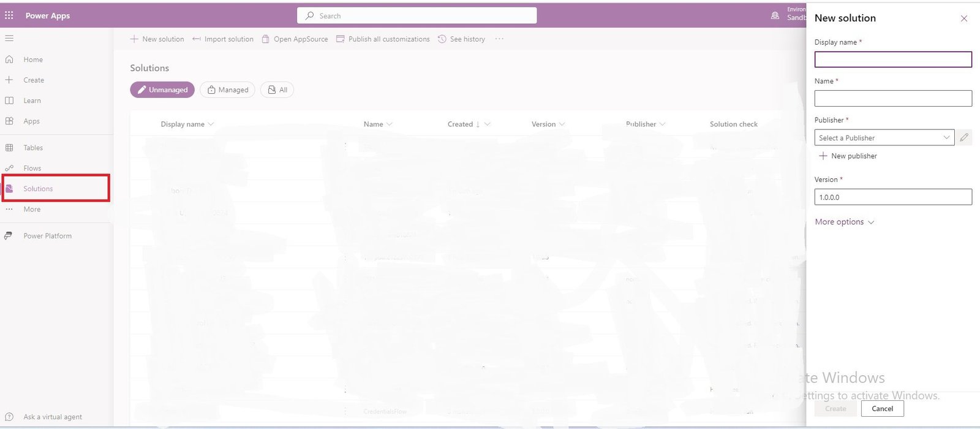Click the Publish all customizations icon
The height and width of the screenshot is (429, 980).
coord(341,39)
